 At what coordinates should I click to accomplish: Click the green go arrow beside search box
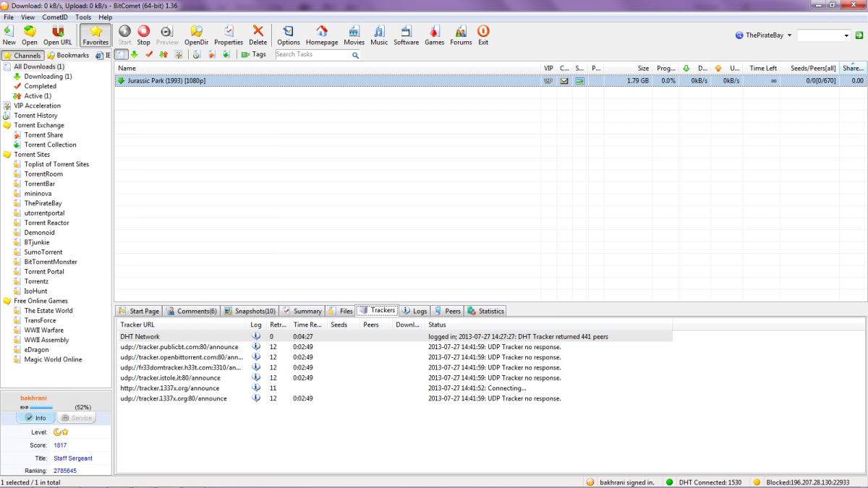[x=859, y=35]
